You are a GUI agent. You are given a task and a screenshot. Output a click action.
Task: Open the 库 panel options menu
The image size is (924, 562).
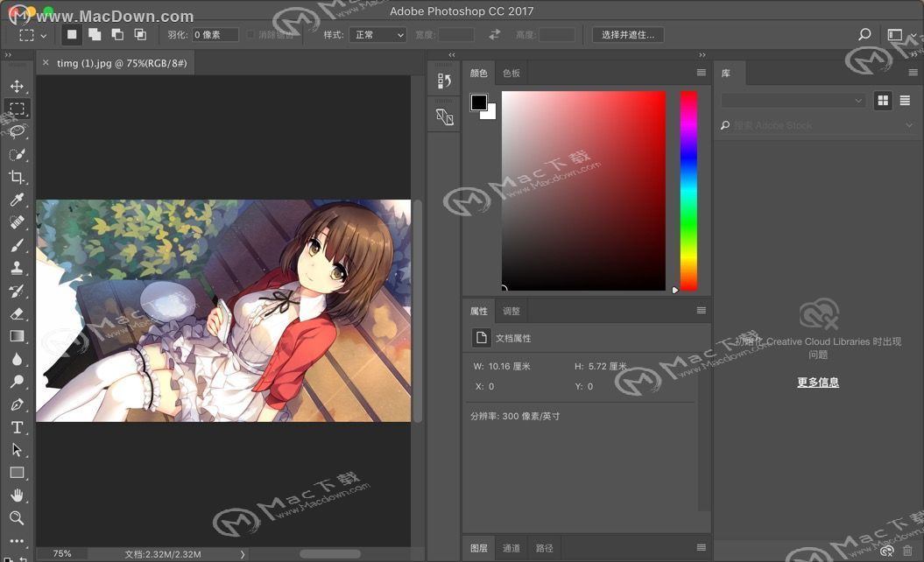tap(913, 73)
